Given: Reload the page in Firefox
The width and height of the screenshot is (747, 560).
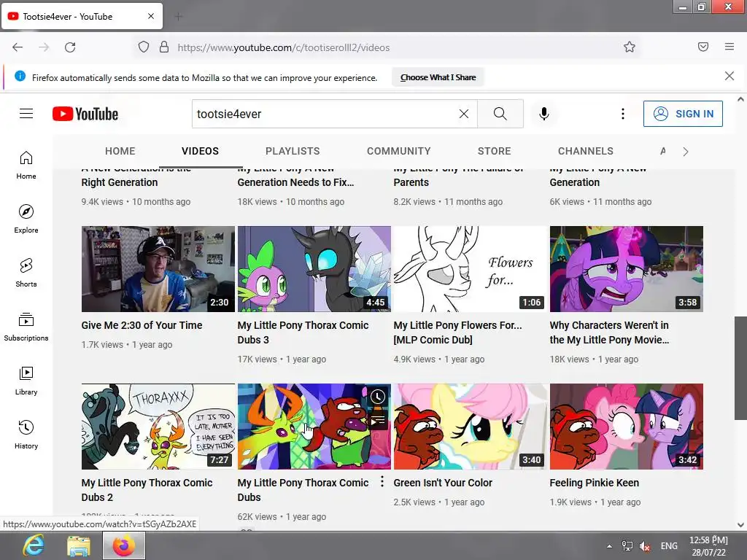Looking at the screenshot, I should (70, 47).
